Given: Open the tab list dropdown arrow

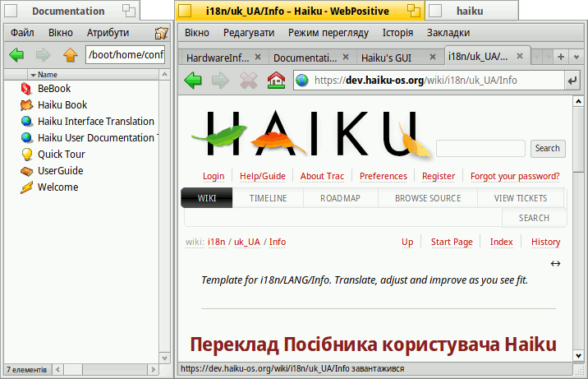Looking at the screenshot, I should (x=577, y=57).
